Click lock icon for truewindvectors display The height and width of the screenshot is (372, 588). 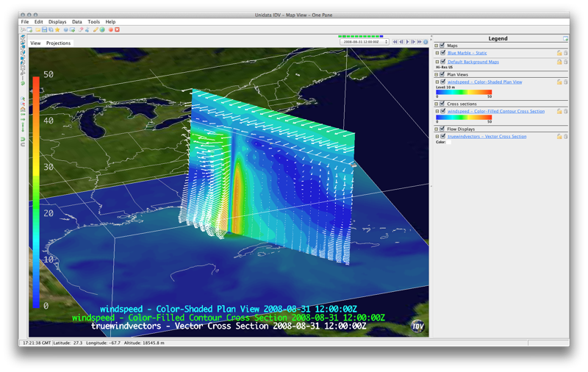pos(559,137)
